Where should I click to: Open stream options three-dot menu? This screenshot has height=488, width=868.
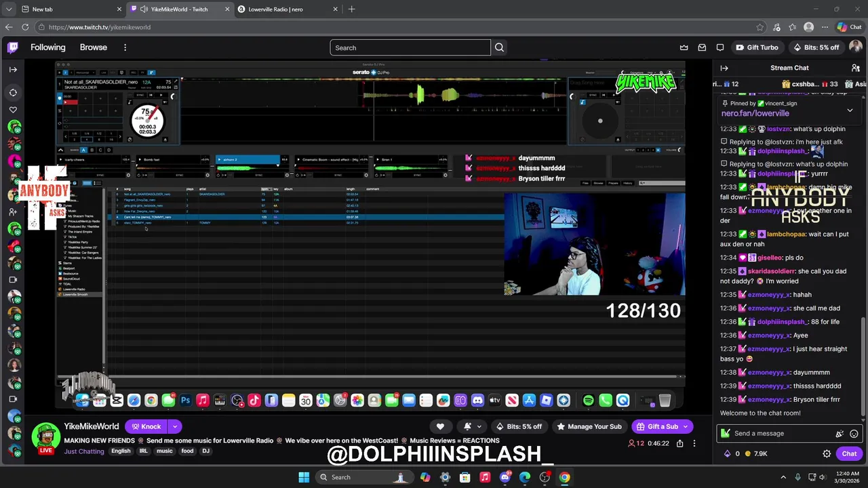694,443
